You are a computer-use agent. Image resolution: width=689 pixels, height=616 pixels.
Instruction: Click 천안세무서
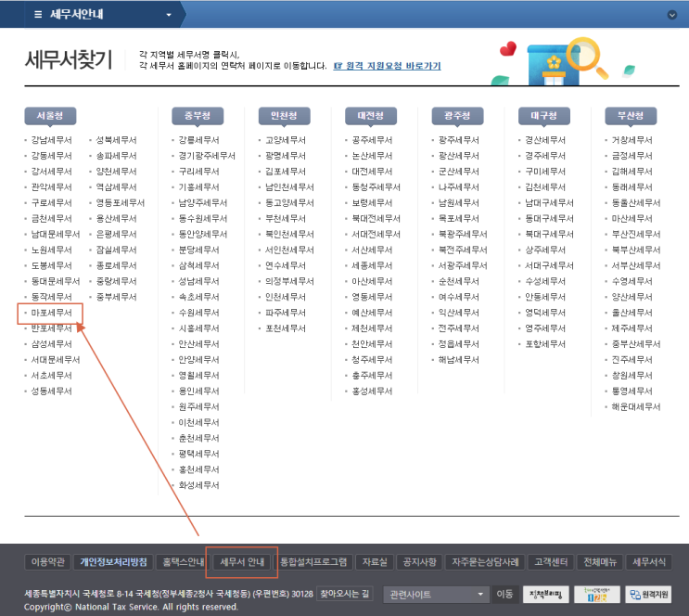tap(372, 344)
